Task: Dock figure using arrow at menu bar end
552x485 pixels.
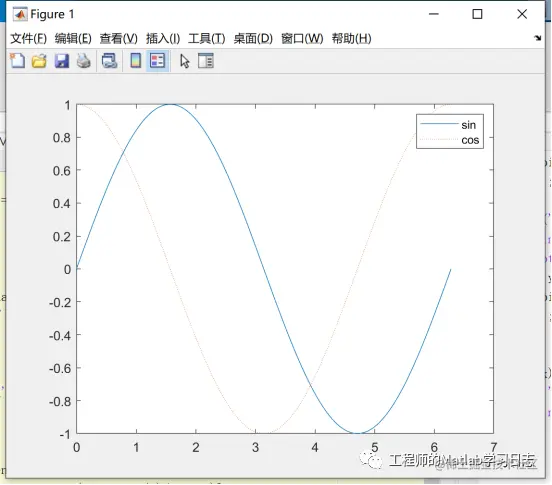Action: pos(538,38)
